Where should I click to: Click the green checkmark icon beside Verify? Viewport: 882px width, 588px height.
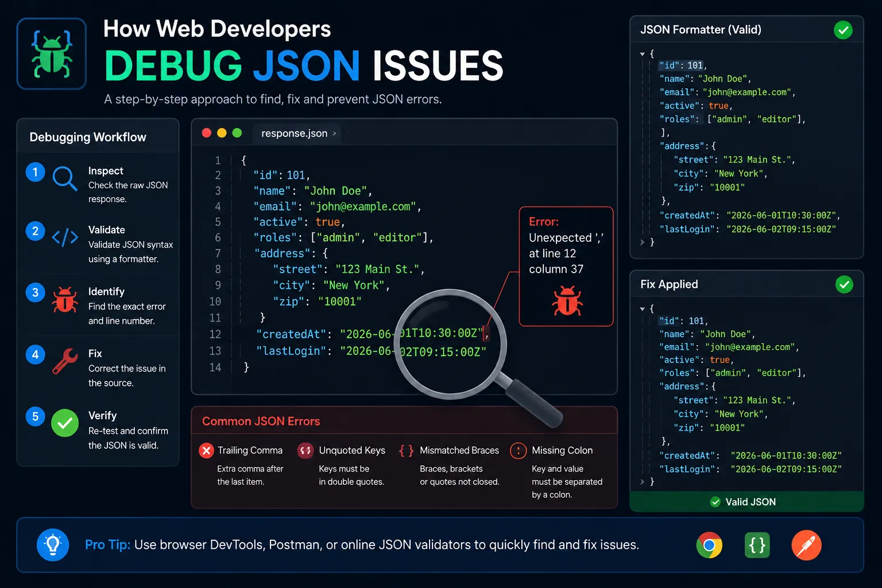(x=65, y=423)
